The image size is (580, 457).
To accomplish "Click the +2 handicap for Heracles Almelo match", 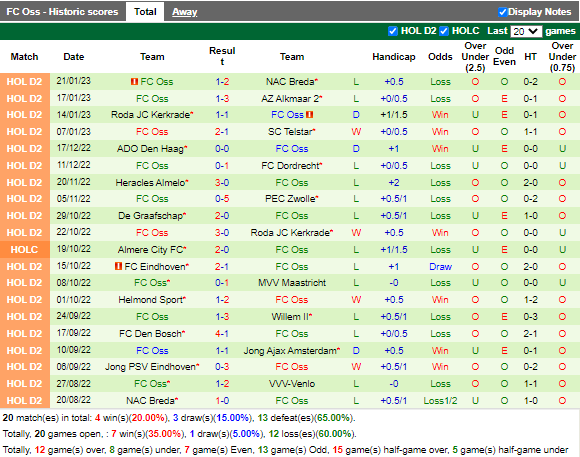I will 394,183.
